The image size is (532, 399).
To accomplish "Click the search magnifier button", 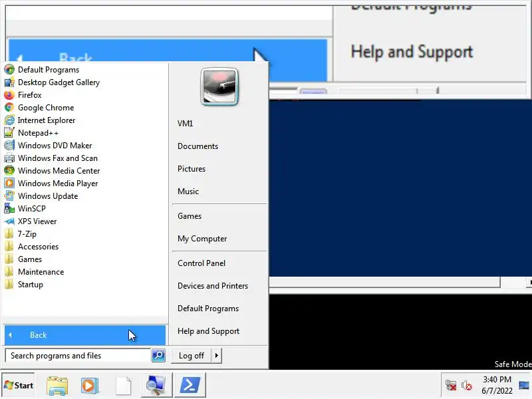I will 158,356.
